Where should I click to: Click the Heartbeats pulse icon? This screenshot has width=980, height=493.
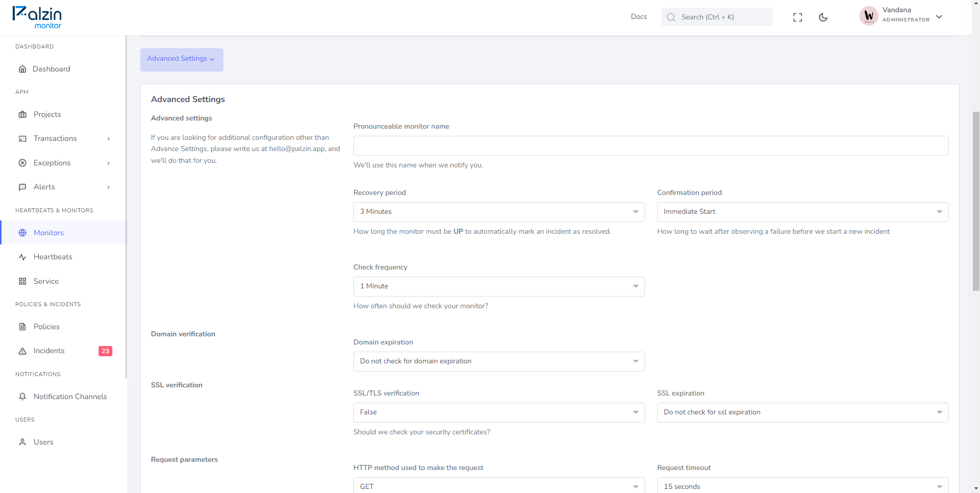point(22,257)
